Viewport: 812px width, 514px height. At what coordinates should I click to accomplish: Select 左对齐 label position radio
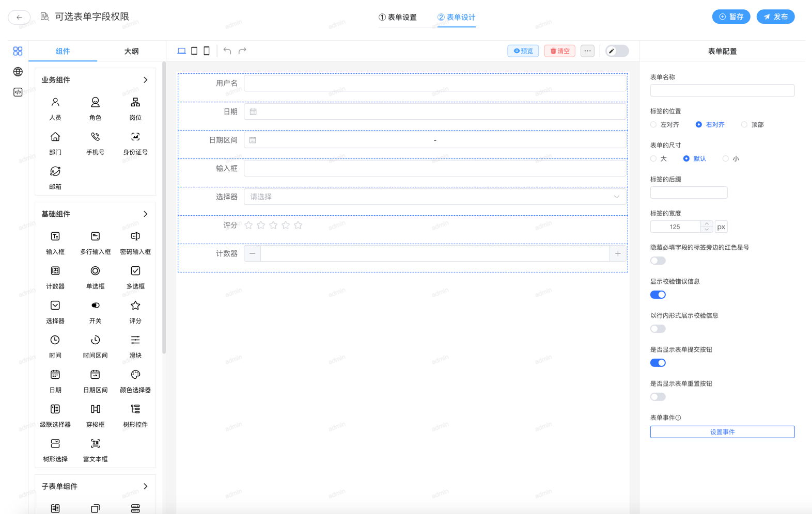(x=654, y=124)
